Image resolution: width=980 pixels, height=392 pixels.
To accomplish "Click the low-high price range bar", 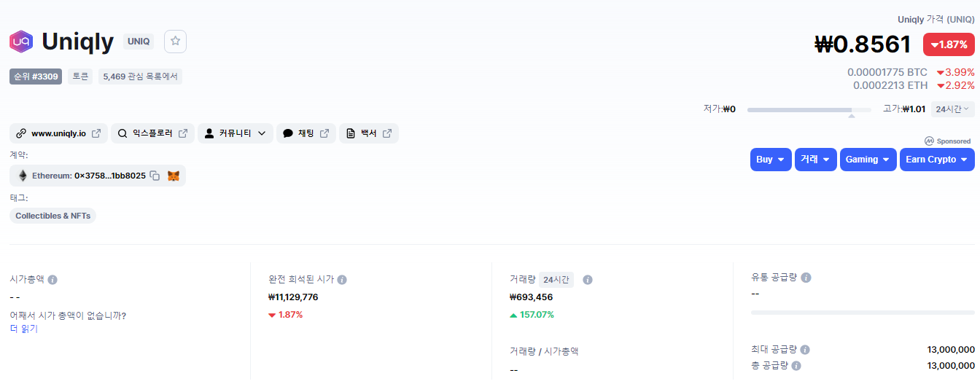I will pyautogui.click(x=809, y=110).
